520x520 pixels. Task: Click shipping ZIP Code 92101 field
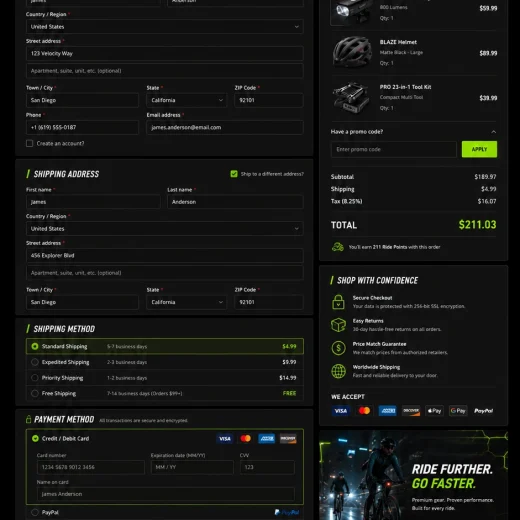tap(269, 302)
